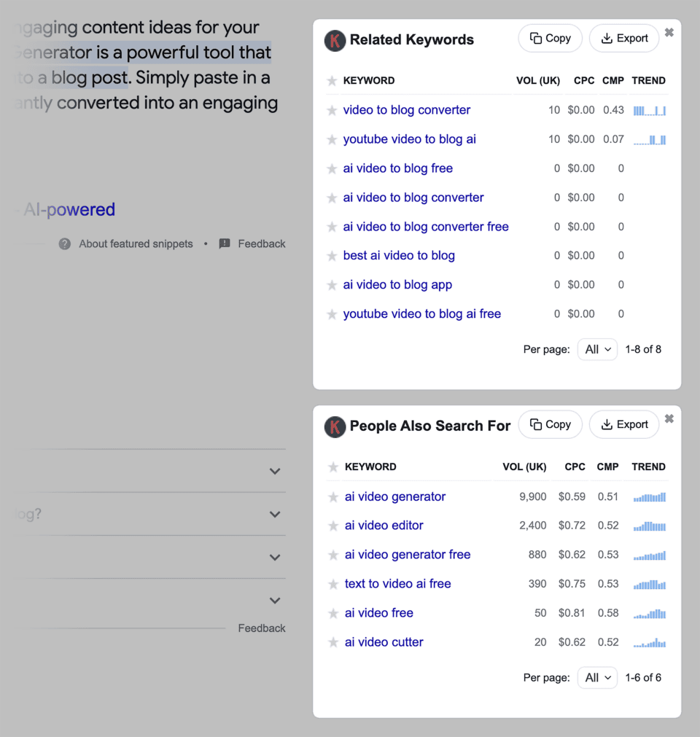The width and height of the screenshot is (700, 737).
Task: Open the 'text to video ai free' link
Action: pyautogui.click(x=397, y=584)
